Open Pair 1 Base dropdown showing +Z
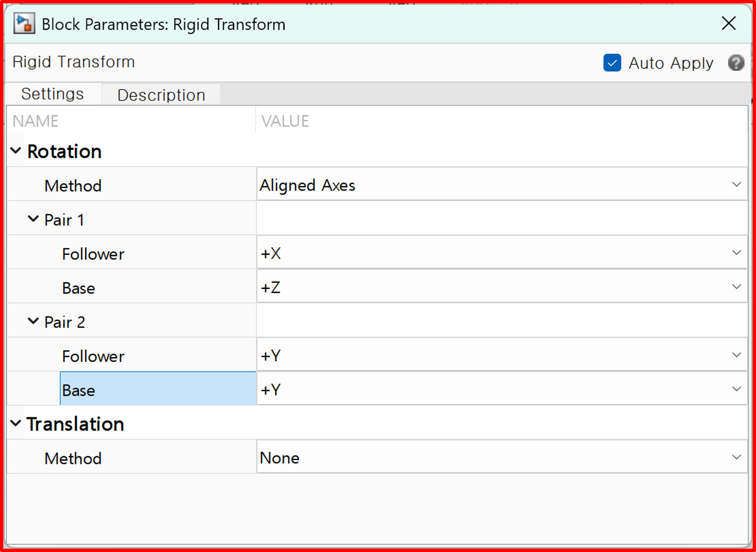This screenshot has width=756, height=552. [502, 287]
